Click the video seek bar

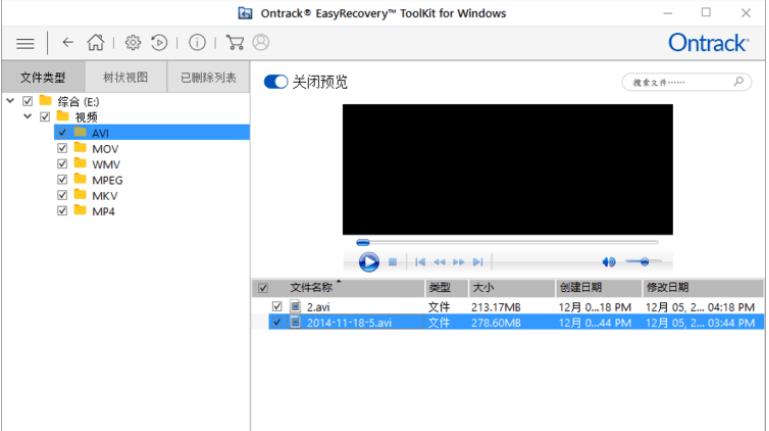pos(507,242)
